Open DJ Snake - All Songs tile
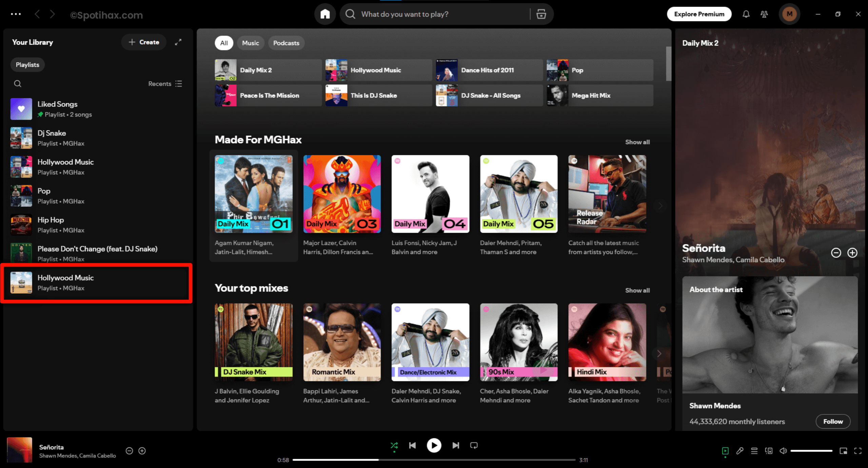 [489, 96]
